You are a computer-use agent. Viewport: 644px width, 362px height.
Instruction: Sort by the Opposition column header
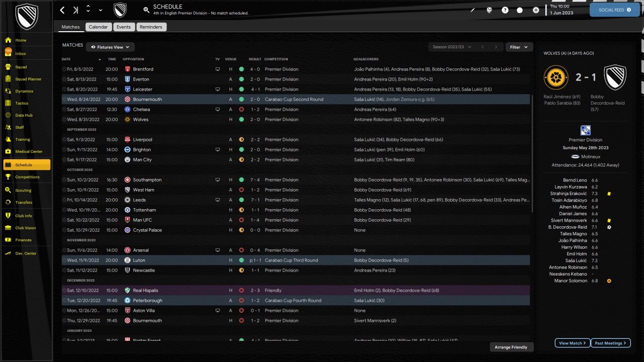pos(133,59)
